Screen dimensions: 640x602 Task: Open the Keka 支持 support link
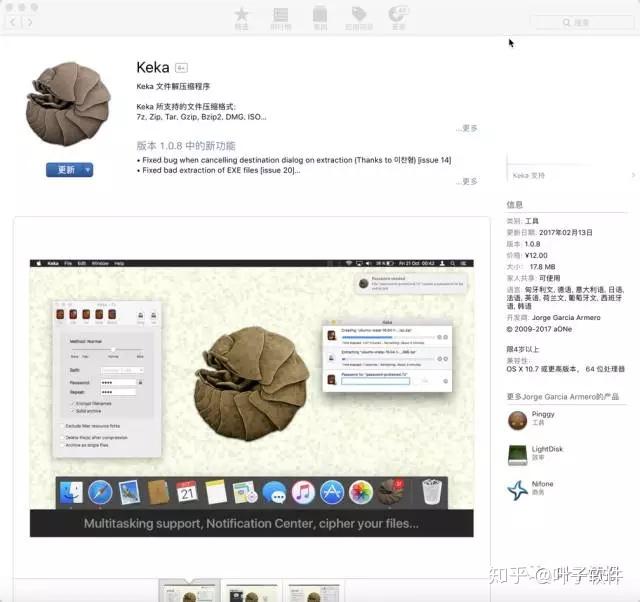click(x=529, y=175)
